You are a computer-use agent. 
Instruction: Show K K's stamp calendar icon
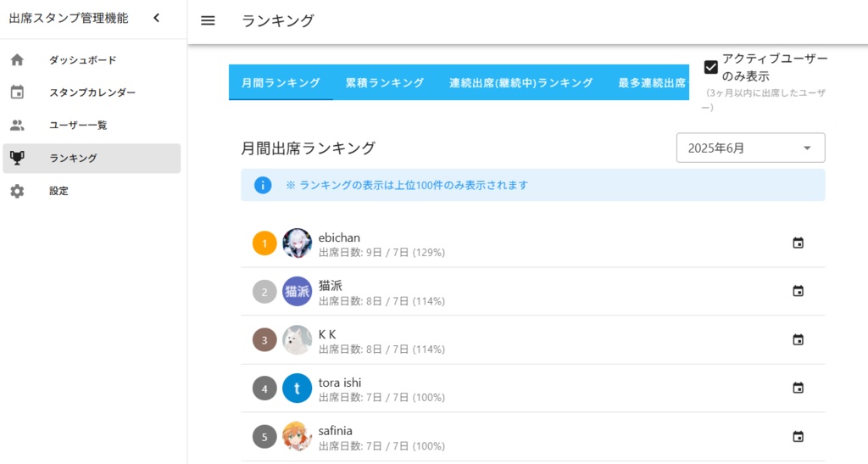[x=798, y=340]
